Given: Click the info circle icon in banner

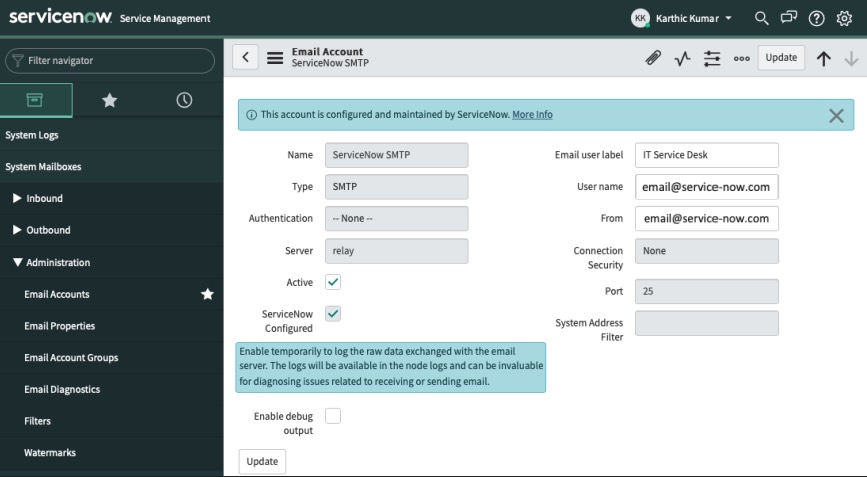Looking at the screenshot, I should [x=251, y=115].
